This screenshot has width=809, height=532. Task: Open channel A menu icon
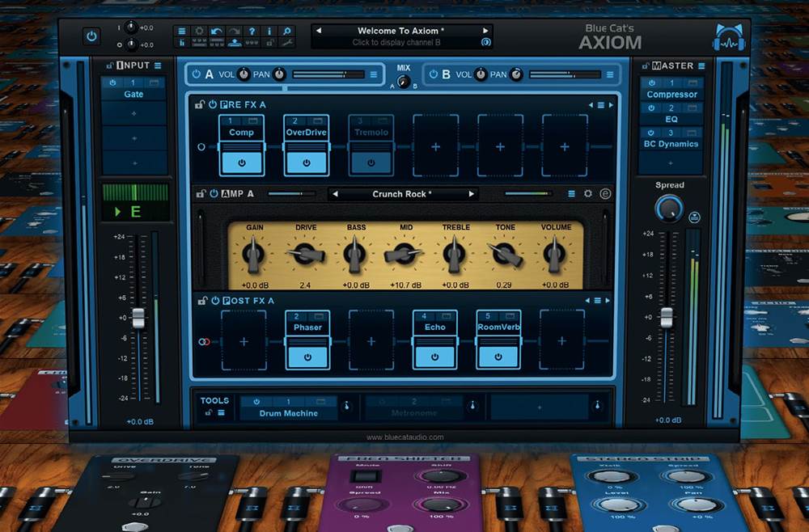374,74
